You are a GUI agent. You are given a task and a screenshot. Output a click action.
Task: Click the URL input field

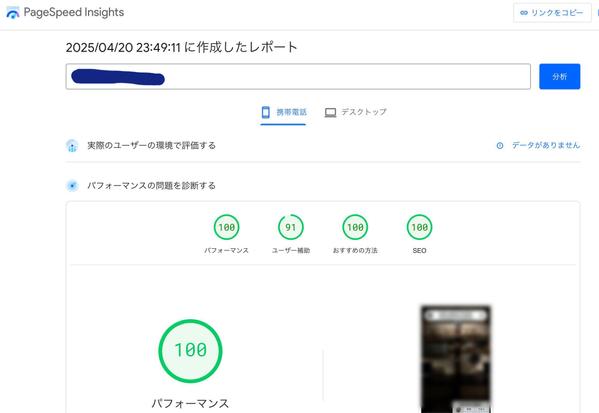point(298,76)
